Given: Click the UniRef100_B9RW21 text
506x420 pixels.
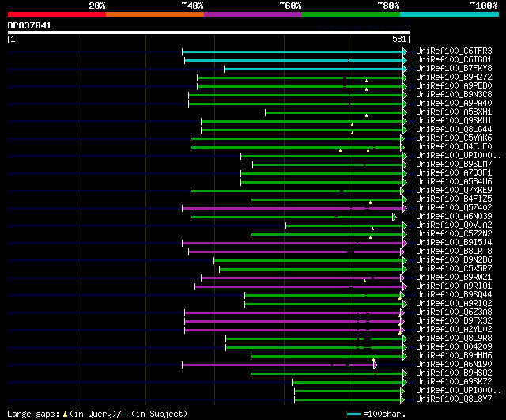Looking at the screenshot, I should [x=454, y=278].
